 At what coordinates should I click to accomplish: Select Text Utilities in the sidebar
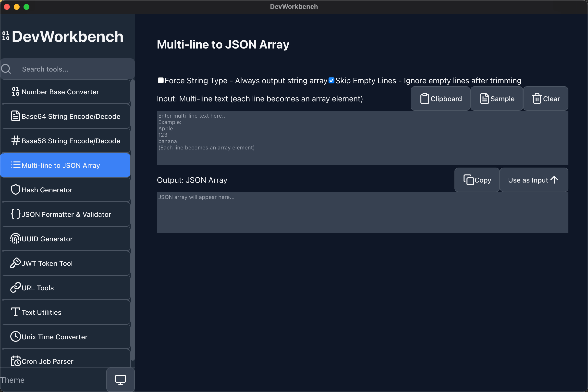coord(65,312)
